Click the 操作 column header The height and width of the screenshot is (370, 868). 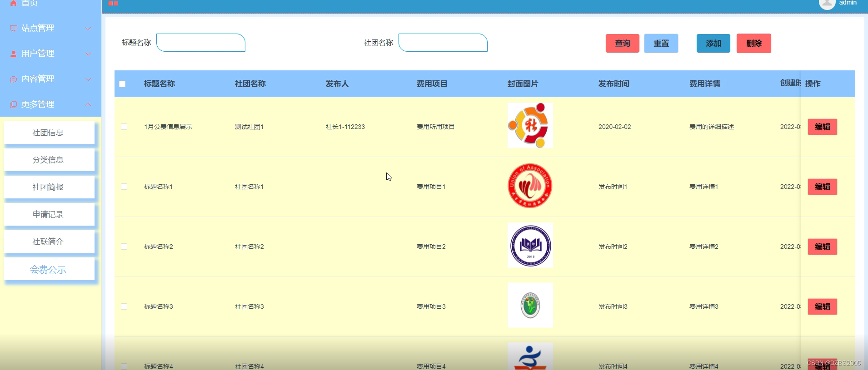[813, 84]
